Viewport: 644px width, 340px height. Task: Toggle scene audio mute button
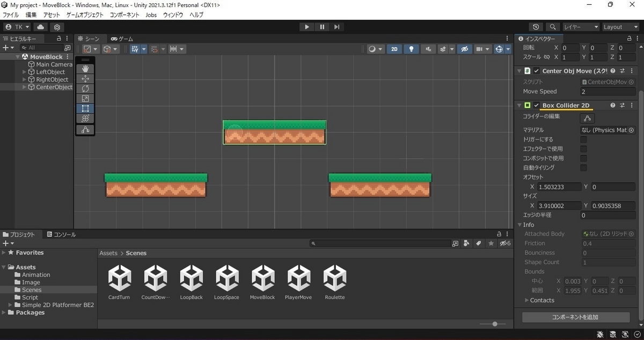(x=428, y=49)
